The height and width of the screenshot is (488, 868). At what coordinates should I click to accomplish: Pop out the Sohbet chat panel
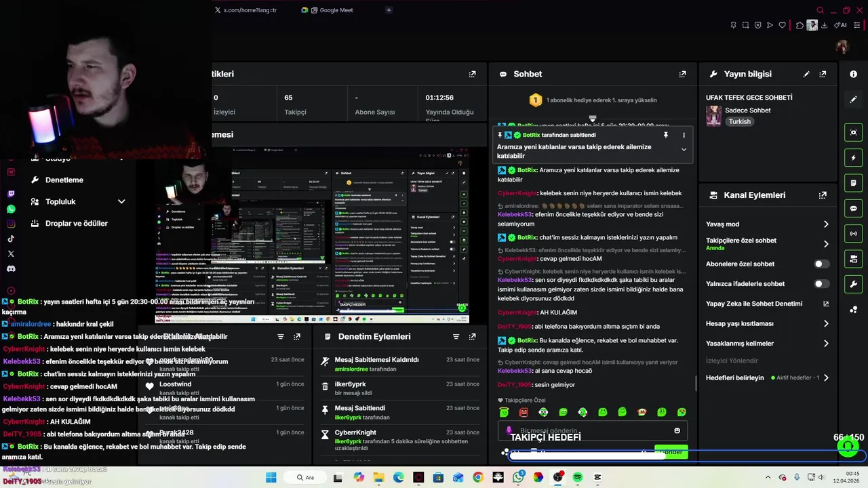click(682, 74)
